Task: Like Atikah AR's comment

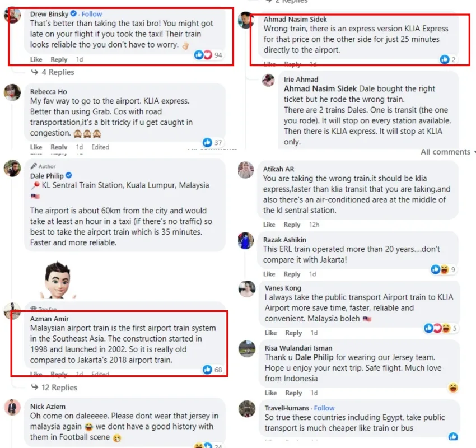Action: tap(269, 225)
